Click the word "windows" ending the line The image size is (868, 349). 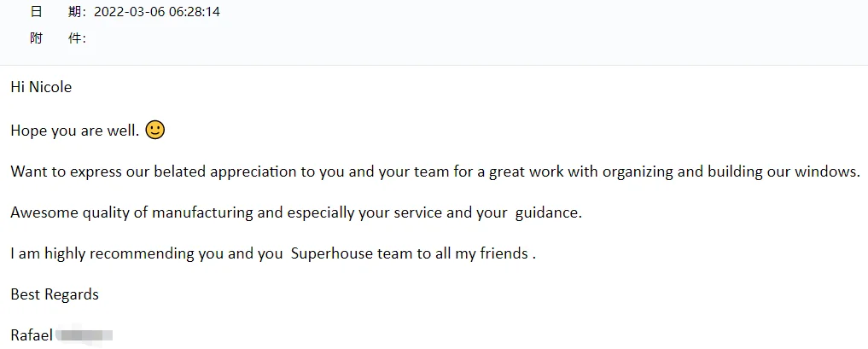click(824, 172)
